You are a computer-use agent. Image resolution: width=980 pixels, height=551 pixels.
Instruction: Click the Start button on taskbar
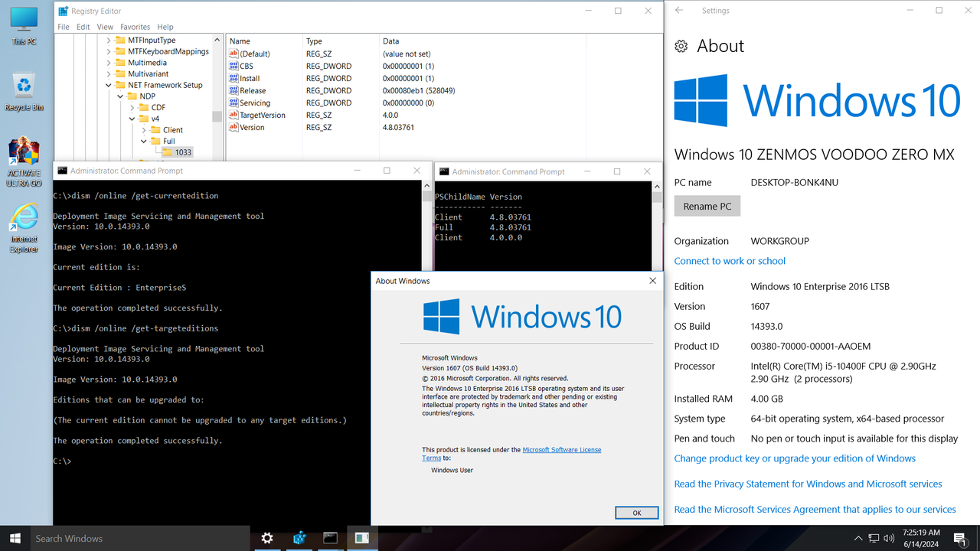pos(15,538)
